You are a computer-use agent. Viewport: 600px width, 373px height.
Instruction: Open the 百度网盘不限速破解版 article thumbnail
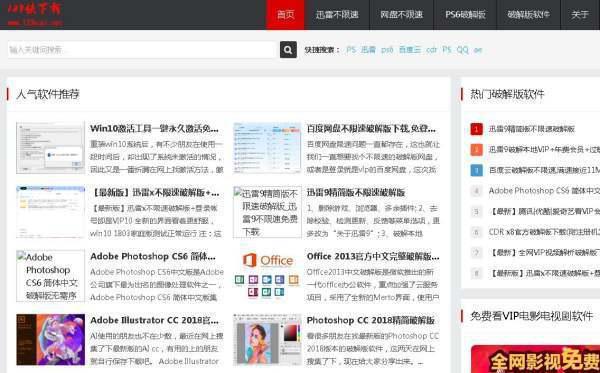coord(267,148)
